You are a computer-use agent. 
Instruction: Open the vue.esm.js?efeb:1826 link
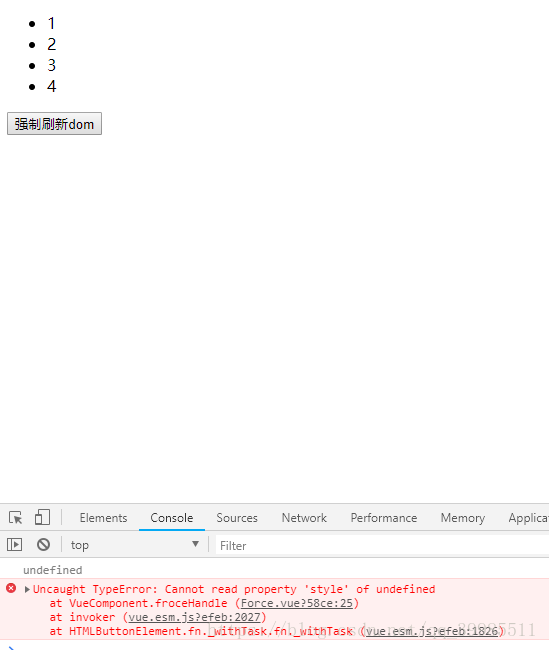432,631
